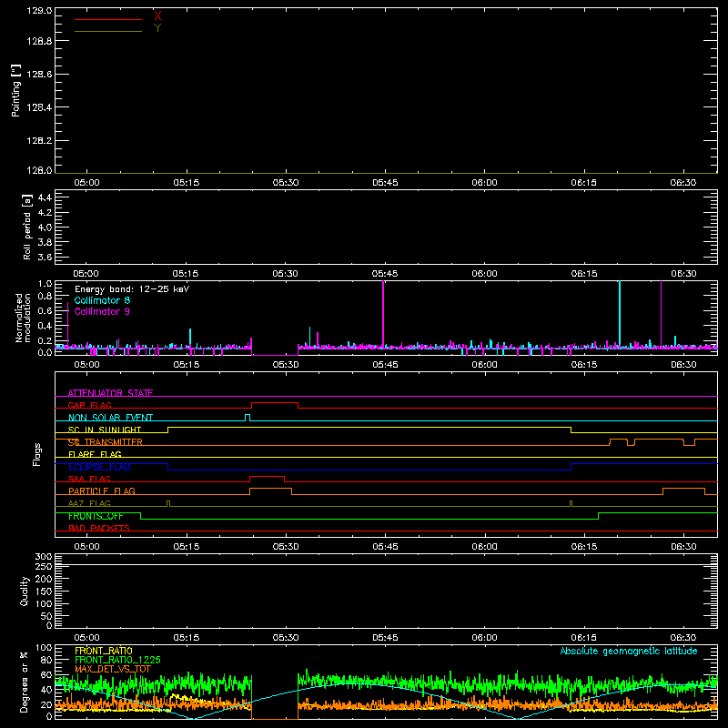The height and width of the screenshot is (728, 728).
Task: Click the 150 tick on Quality axis
Action: coord(43,591)
